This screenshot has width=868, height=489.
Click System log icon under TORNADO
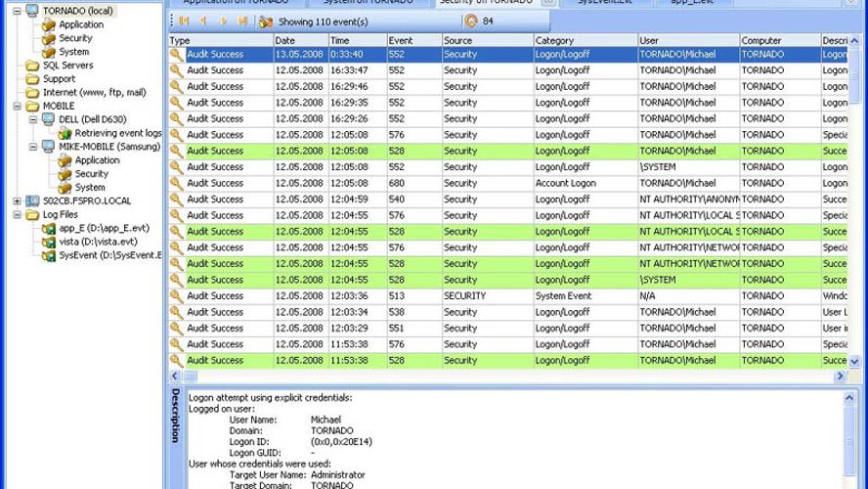(x=49, y=52)
